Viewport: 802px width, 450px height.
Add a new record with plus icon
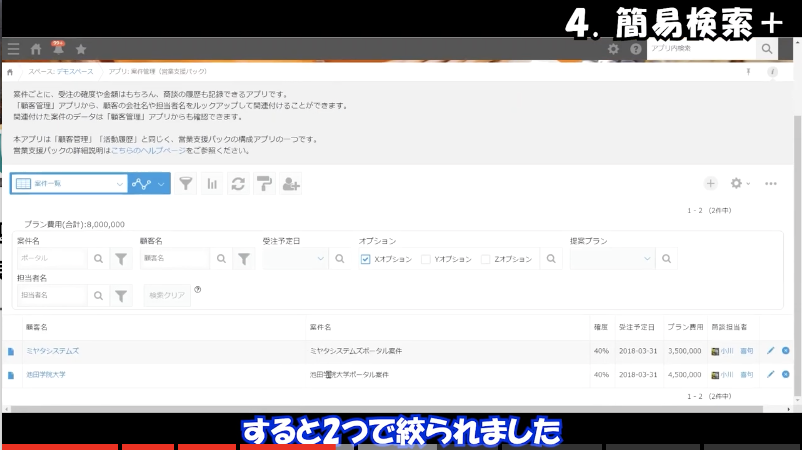tap(710, 184)
